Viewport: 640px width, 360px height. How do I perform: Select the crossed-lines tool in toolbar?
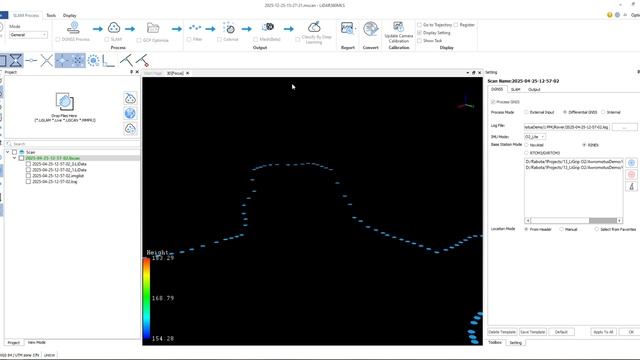point(47,60)
